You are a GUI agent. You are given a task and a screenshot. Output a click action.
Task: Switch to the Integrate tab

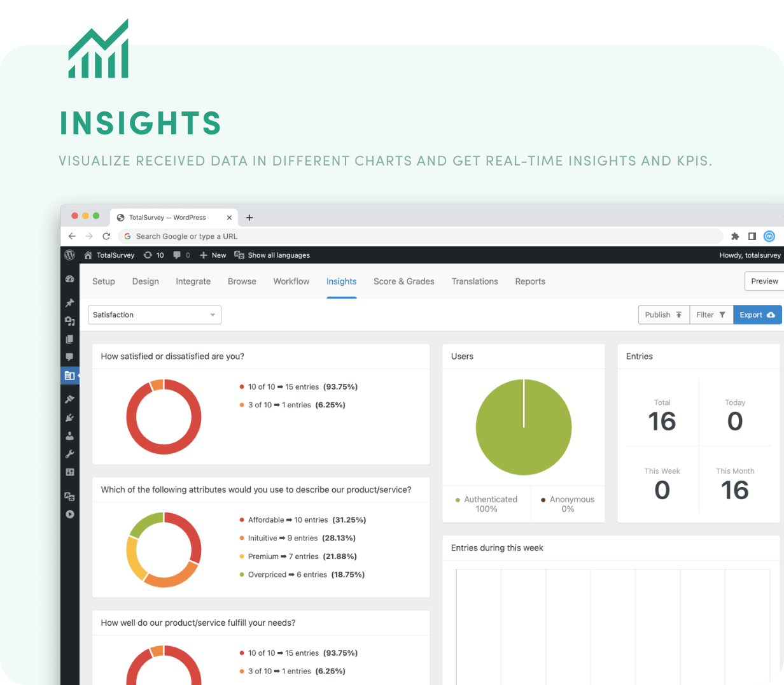pyautogui.click(x=193, y=281)
